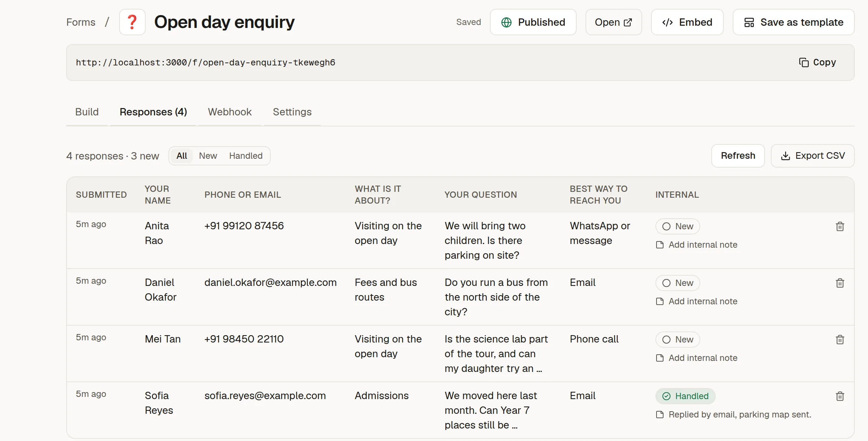The width and height of the screenshot is (868, 441).
Task: Open the Webhook tab
Action: click(x=230, y=112)
